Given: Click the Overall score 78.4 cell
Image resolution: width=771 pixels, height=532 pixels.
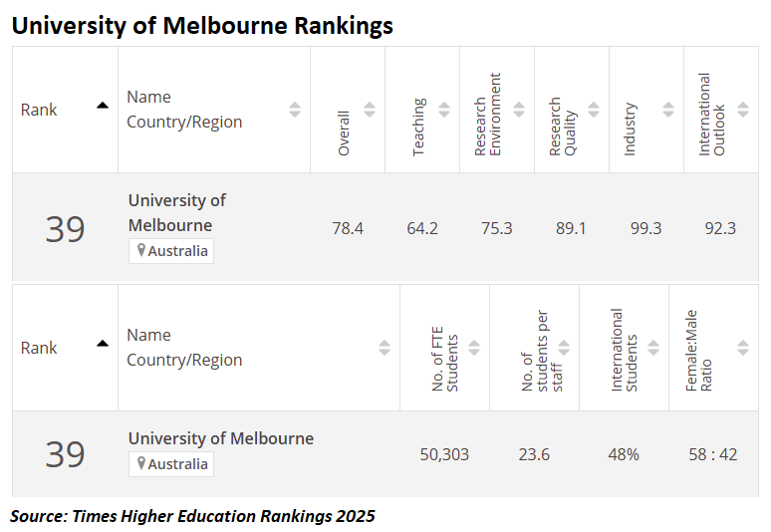Looking at the screenshot, I should 348,228.
